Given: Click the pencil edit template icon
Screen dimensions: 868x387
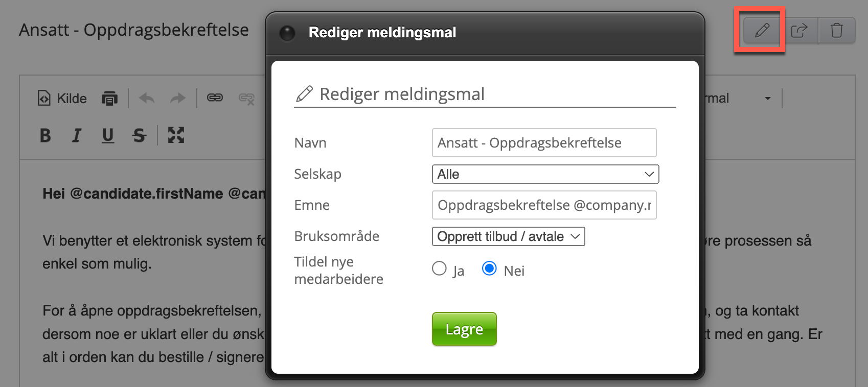Looking at the screenshot, I should (762, 31).
